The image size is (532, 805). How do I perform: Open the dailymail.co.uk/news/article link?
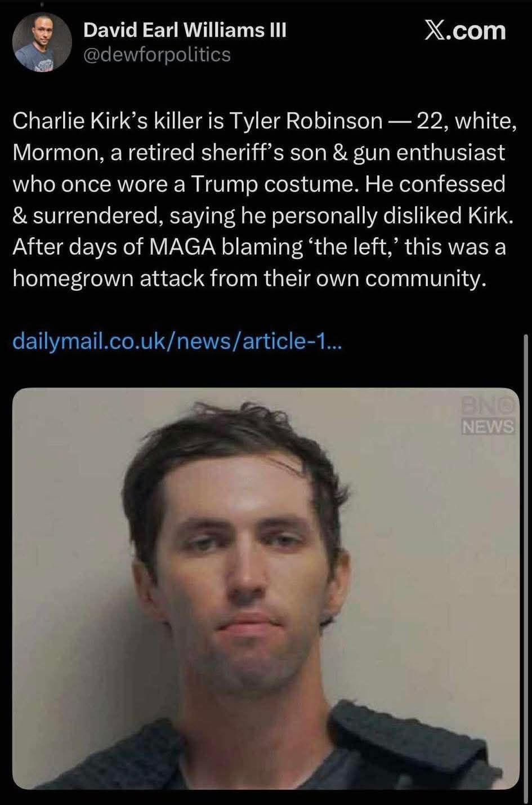tap(177, 341)
